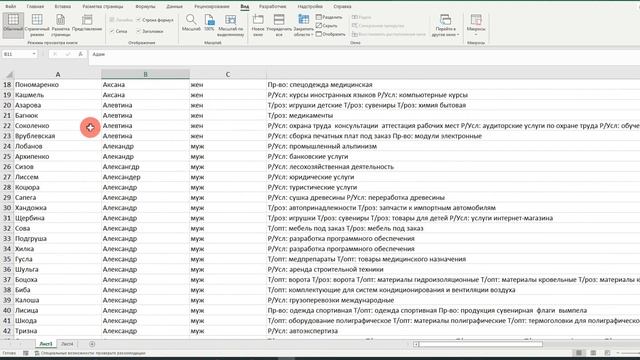
Task: Switch to Normal view in status bar
Action: coord(579,353)
